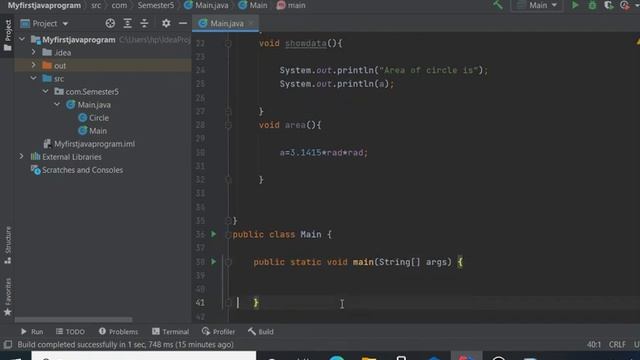This screenshot has height=360, width=640.
Task: Start debugging with the green bug icon
Action: point(592,5)
